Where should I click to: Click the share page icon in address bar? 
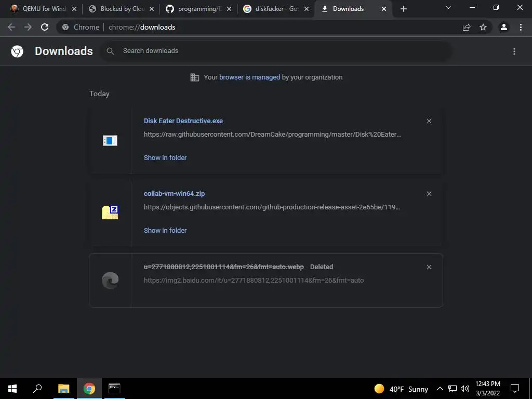tap(467, 27)
